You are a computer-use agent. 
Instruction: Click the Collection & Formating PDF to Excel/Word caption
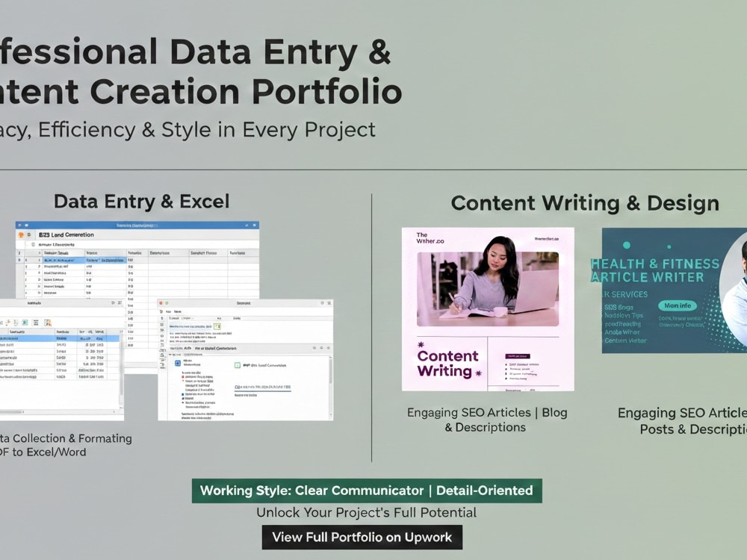(x=66, y=445)
